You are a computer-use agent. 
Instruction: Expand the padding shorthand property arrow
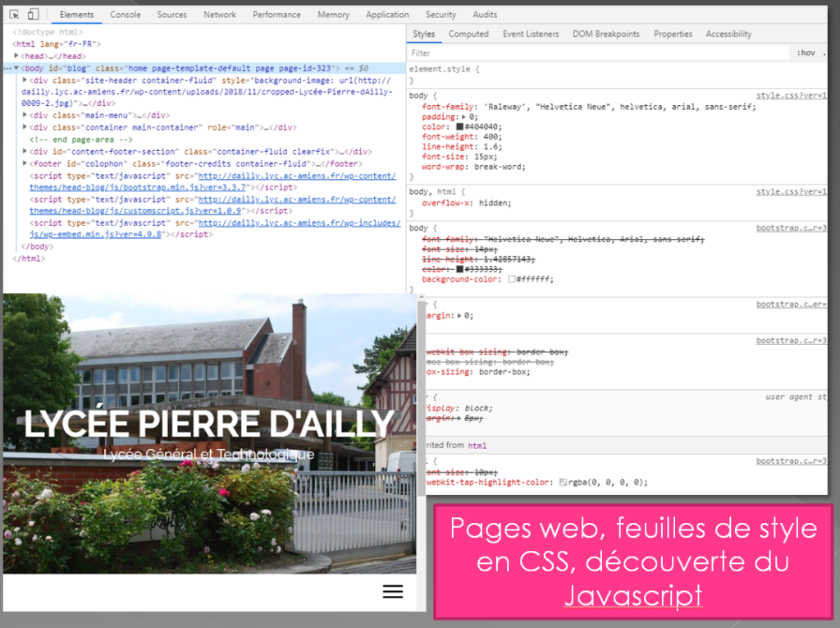click(464, 117)
